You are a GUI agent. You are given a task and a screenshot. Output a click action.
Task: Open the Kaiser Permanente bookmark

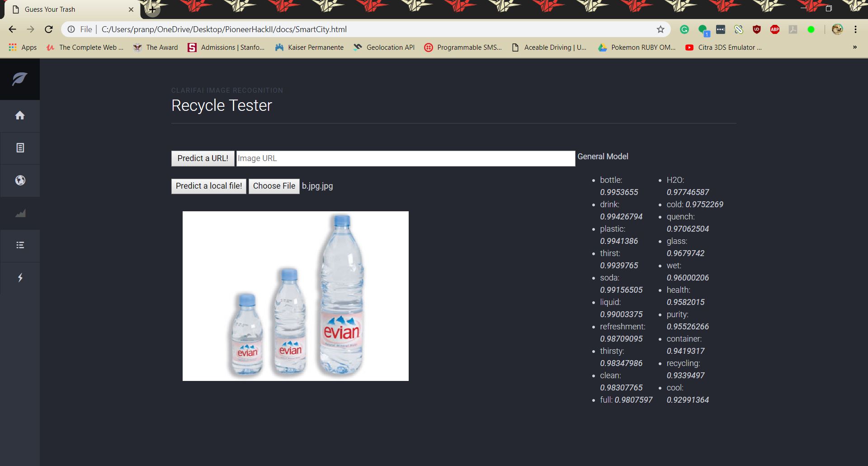(x=309, y=47)
